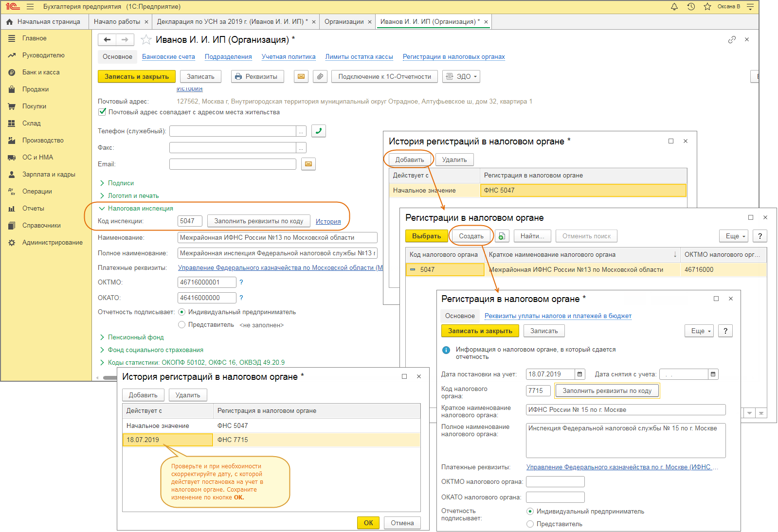778x532 pixels.
Task: Go back with the left arrow button
Action: click(x=107, y=40)
